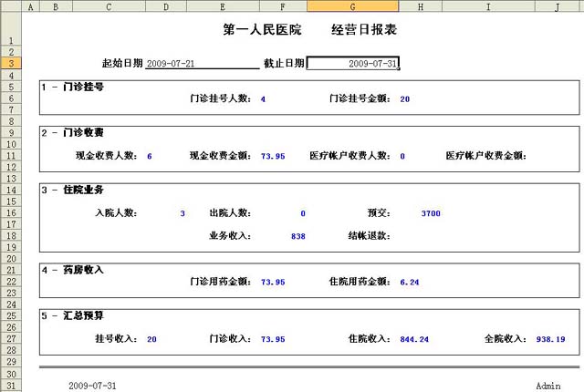Click the row 3 header
The image size is (584, 392).
point(9,64)
